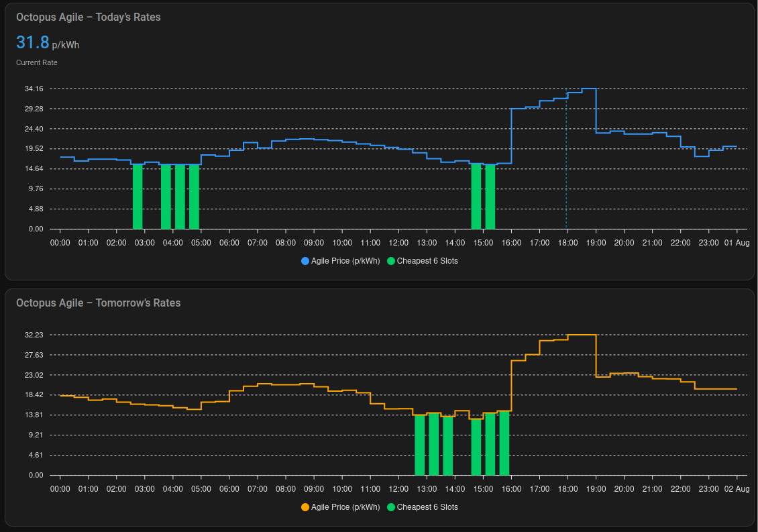Viewport: 758px width, 532px height.
Task: Click last green cheapest-slot bar in tomorrow's chart
Action: pos(504,443)
